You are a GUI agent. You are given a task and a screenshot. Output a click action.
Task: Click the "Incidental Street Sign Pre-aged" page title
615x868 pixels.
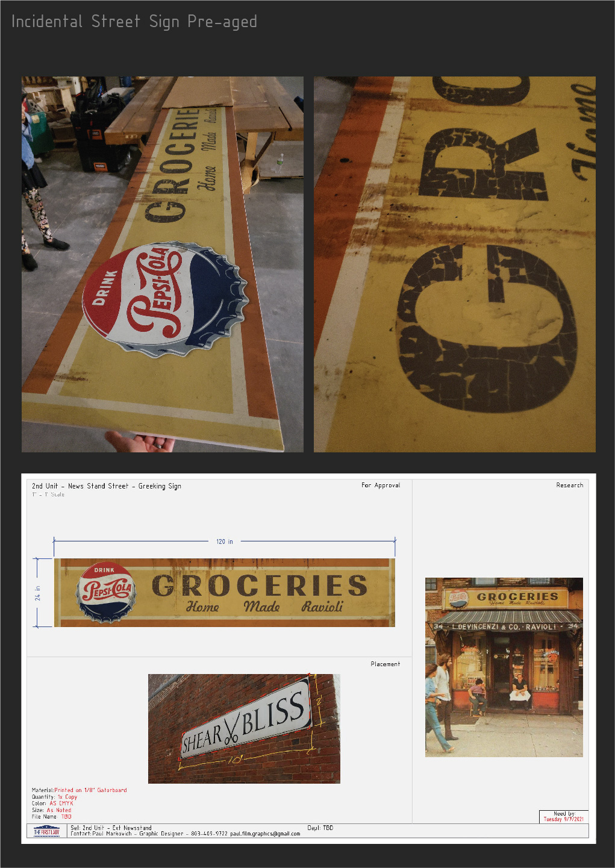[x=134, y=22]
